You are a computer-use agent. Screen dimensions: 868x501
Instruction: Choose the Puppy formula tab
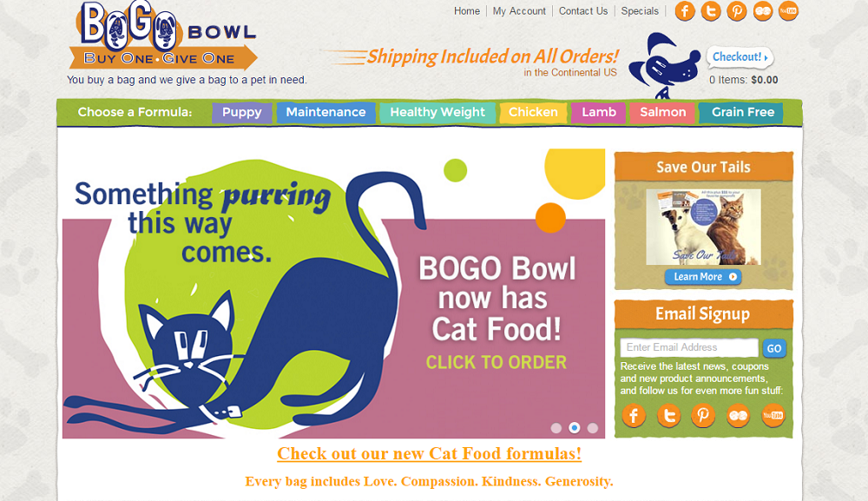242,112
